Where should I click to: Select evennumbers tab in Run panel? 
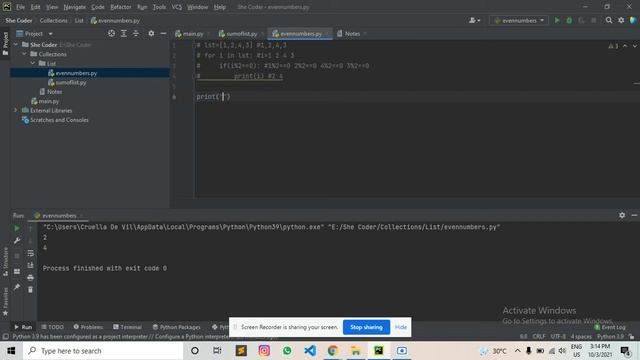59,216
